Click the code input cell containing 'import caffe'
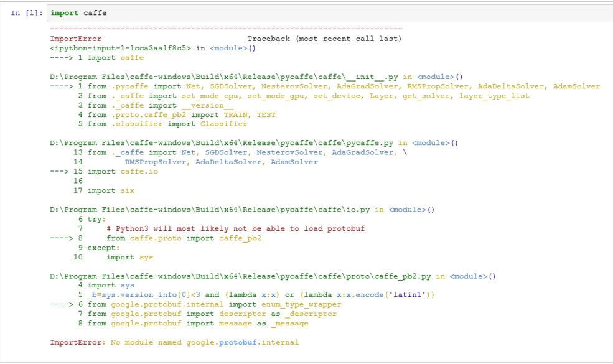The image size is (613, 364). [x=330, y=13]
